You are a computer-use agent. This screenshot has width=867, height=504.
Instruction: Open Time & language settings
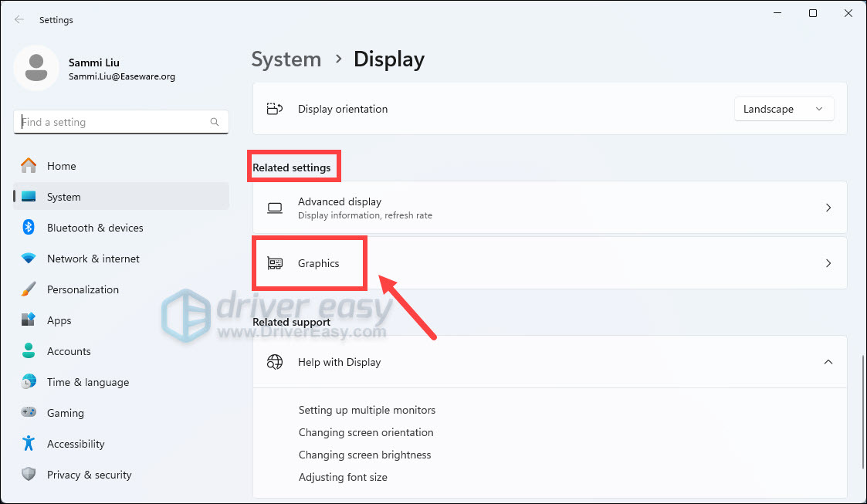pyautogui.click(x=29, y=381)
